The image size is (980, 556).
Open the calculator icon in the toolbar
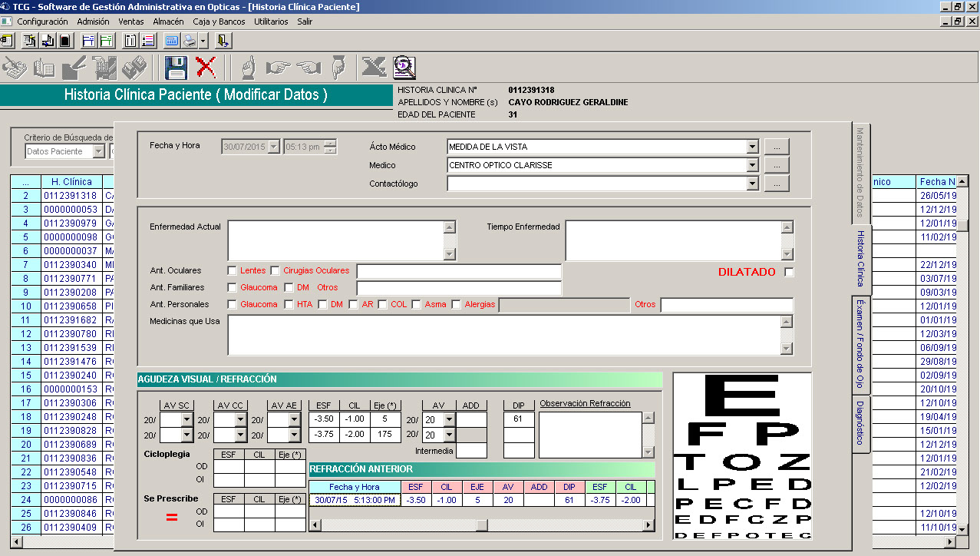point(171,41)
